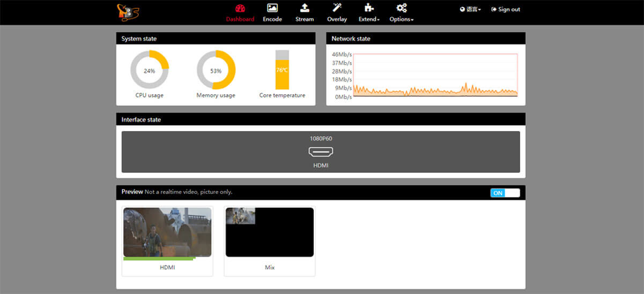Go to the Encode tab label

point(272,19)
